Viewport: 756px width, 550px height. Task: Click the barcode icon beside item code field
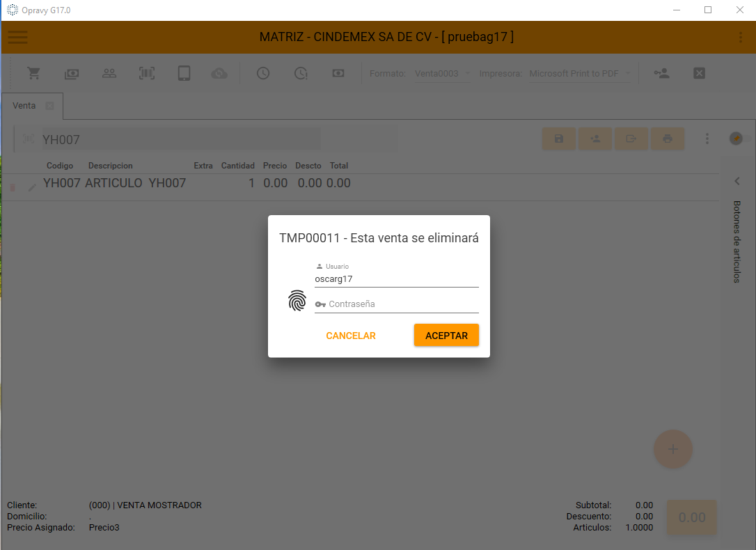coord(29,139)
